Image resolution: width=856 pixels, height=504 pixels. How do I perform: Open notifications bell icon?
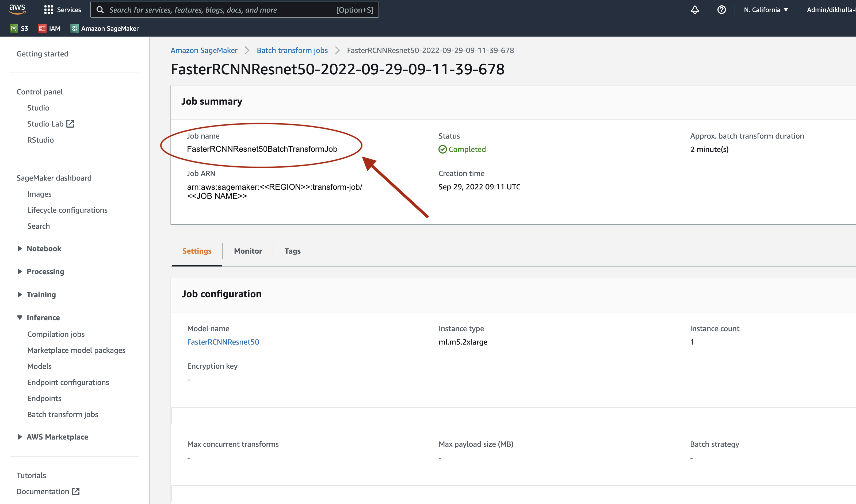pyautogui.click(x=695, y=10)
